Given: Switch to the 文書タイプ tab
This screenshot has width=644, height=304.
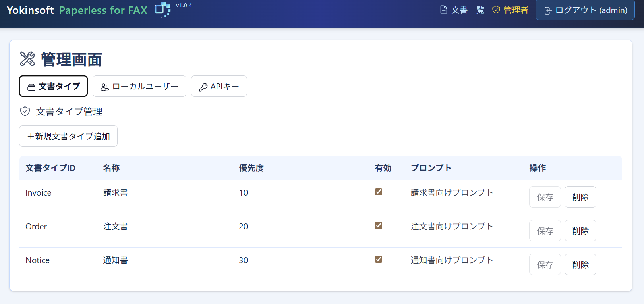Looking at the screenshot, I should tap(54, 86).
